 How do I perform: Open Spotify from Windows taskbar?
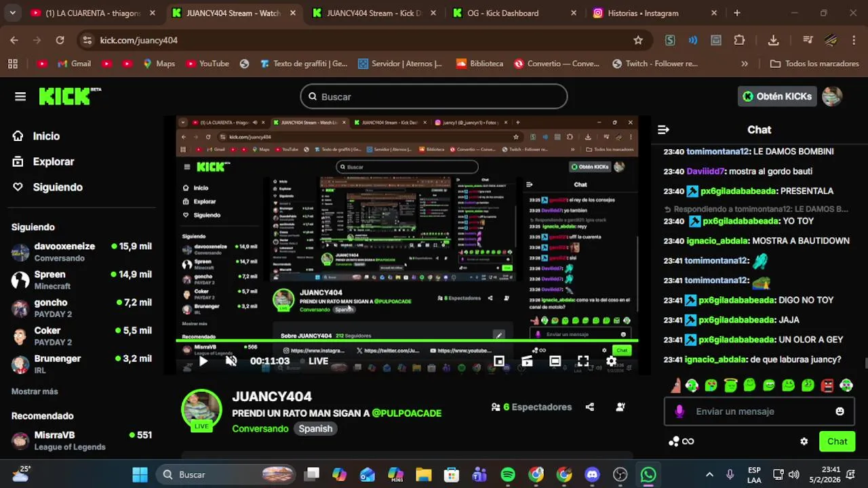click(x=508, y=474)
